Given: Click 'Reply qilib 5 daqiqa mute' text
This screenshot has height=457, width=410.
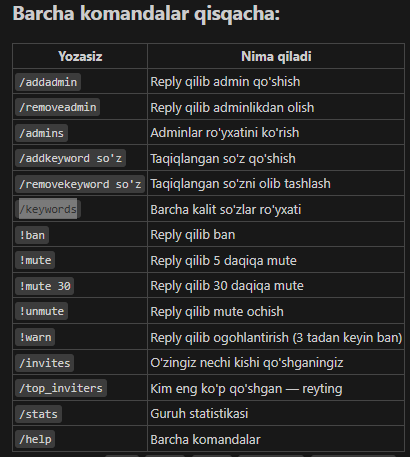Looking at the screenshot, I should [223, 261].
